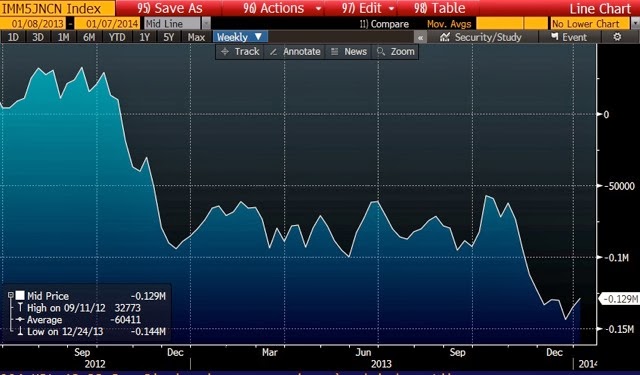Select the YTD range tab
This screenshot has width=640, height=375.
coord(117,38)
